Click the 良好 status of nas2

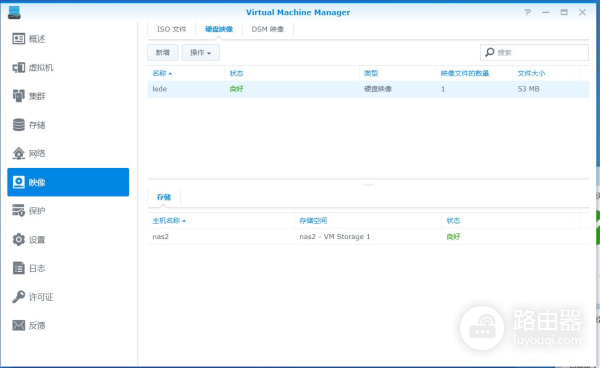[x=453, y=236]
